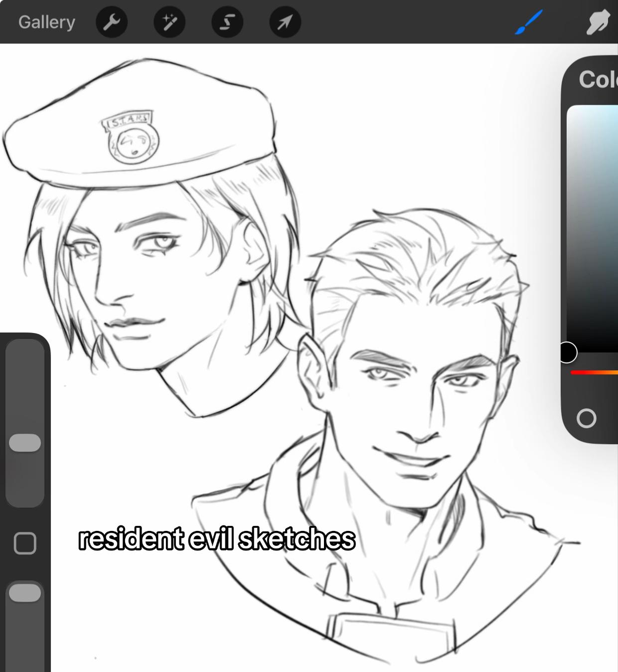Click the upper brush size slider track

(x=25, y=423)
